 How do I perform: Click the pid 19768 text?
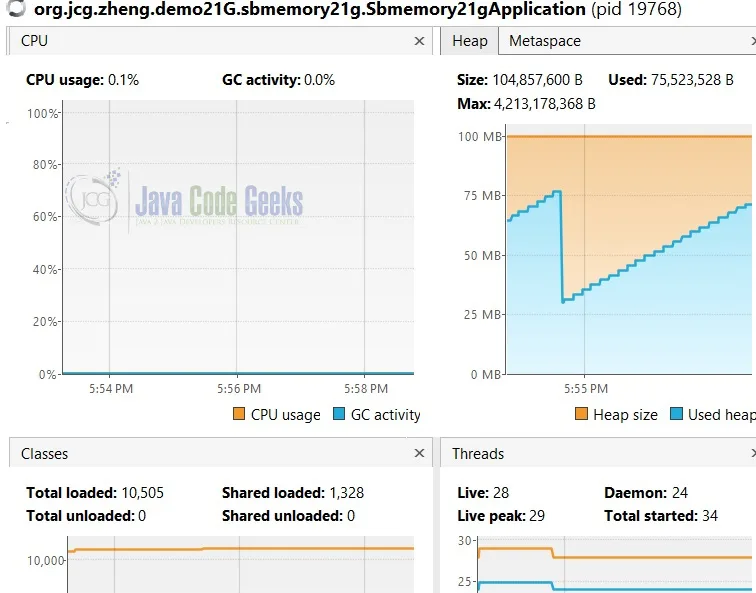[636, 9]
